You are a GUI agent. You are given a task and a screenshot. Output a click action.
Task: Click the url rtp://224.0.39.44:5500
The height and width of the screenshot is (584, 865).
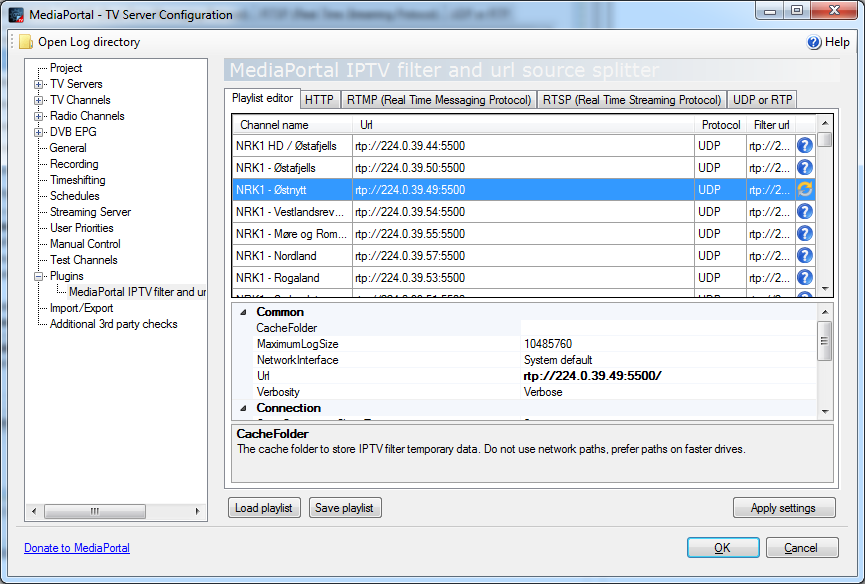[x=410, y=146]
